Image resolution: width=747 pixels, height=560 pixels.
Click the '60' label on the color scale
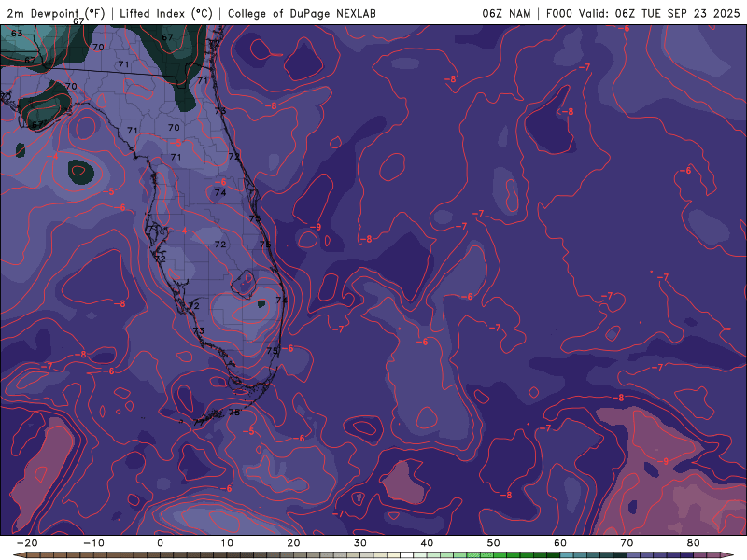coord(560,543)
